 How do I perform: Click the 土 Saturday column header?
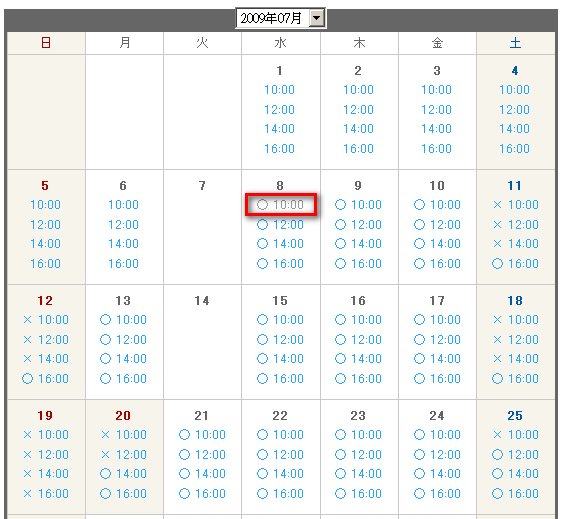(515, 43)
